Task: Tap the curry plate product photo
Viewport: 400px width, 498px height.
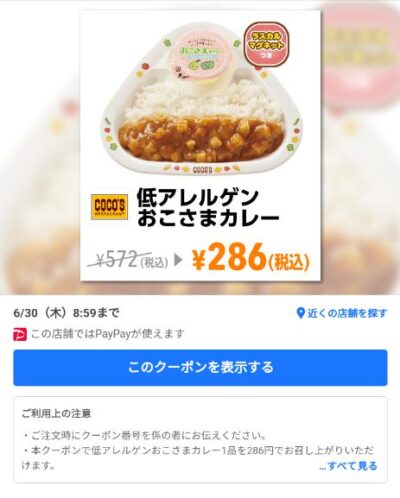Action: 201,100
